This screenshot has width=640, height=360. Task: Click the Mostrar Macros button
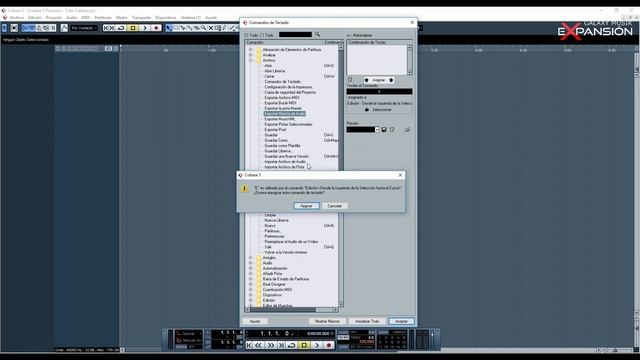(x=327, y=321)
